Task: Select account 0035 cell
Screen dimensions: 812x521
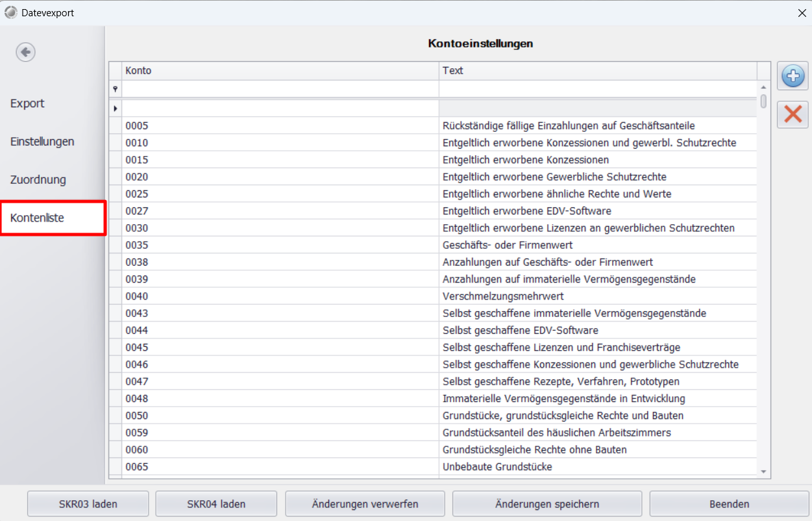Action: tap(280, 245)
